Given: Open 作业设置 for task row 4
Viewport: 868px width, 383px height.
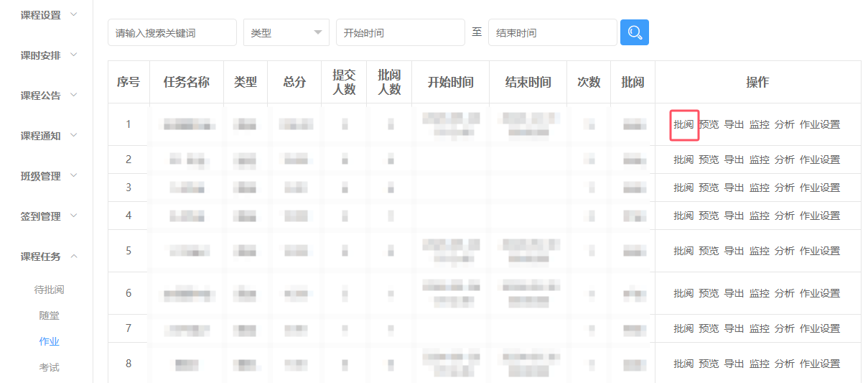Looking at the screenshot, I should point(819,216).
